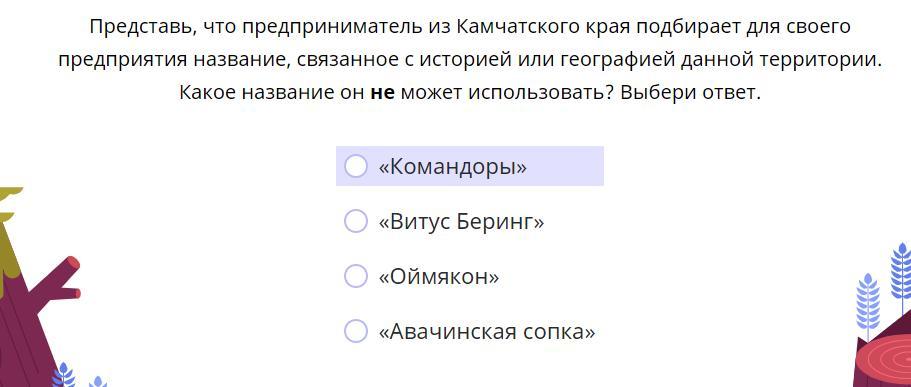The image size is (911, 387).
Task: Click the bold word «не» in the question
Action: tap(382, 92)
